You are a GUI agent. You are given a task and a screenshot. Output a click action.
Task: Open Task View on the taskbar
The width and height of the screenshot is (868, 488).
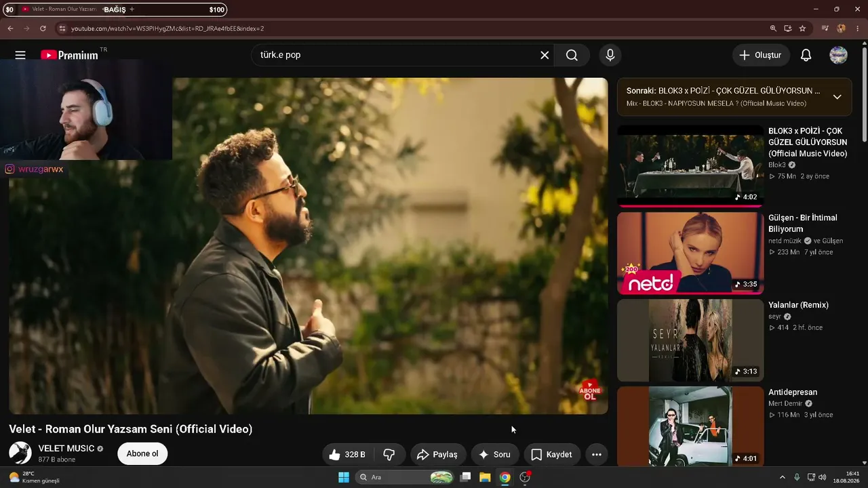465,477
